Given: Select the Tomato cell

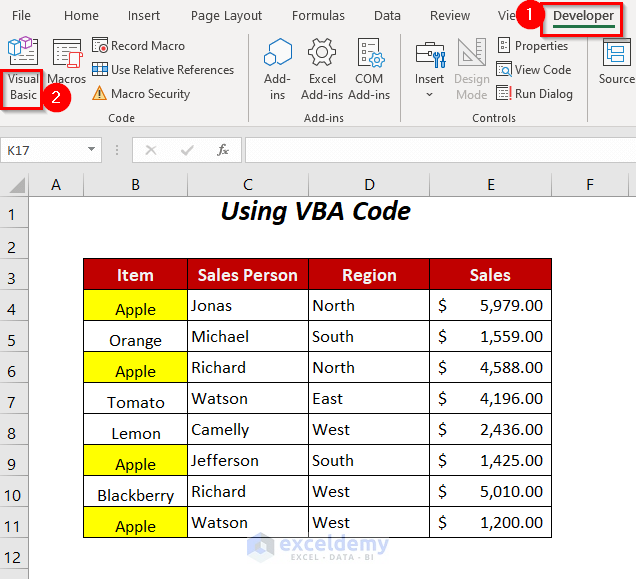Looking at the screenshot, I should (x=135, y=398).
